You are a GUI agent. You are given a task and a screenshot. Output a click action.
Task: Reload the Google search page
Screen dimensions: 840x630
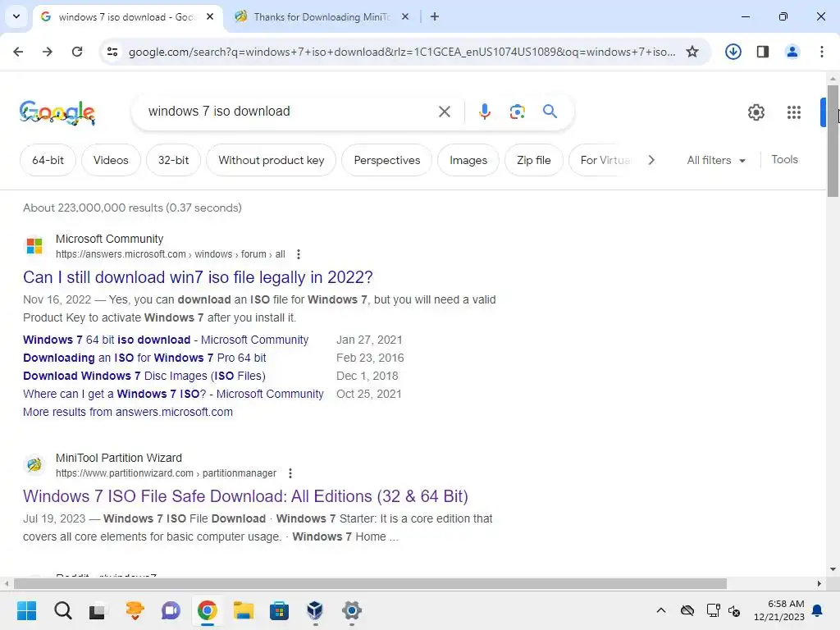tap(77, 52)
